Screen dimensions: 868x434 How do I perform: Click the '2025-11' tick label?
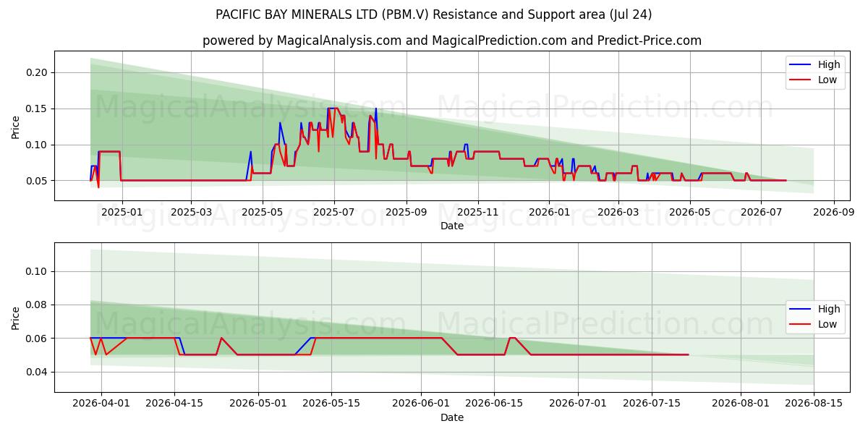click(477, 212)
